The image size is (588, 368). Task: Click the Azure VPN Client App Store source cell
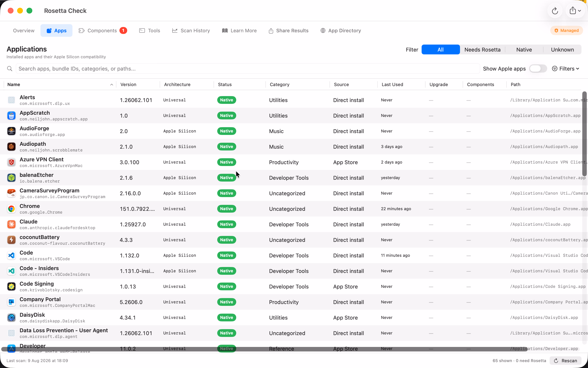click(x=345, y=162)
